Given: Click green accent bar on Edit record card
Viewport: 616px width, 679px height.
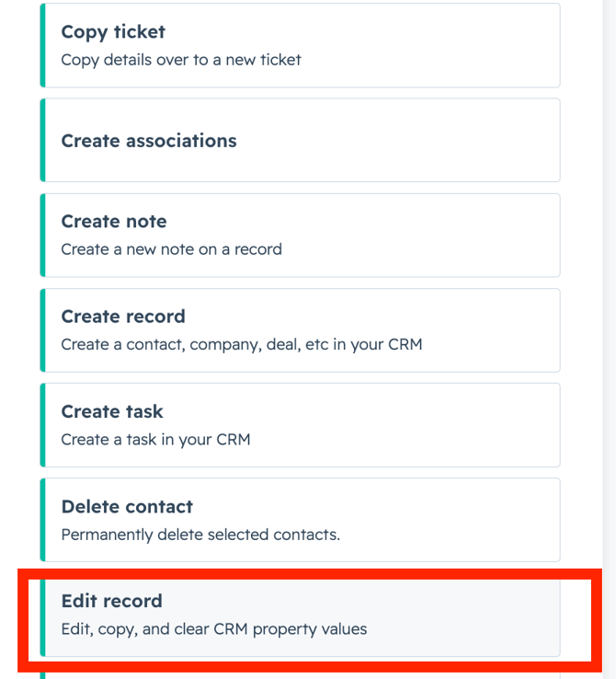Looking at the screenshot, I should pos(42,614).
